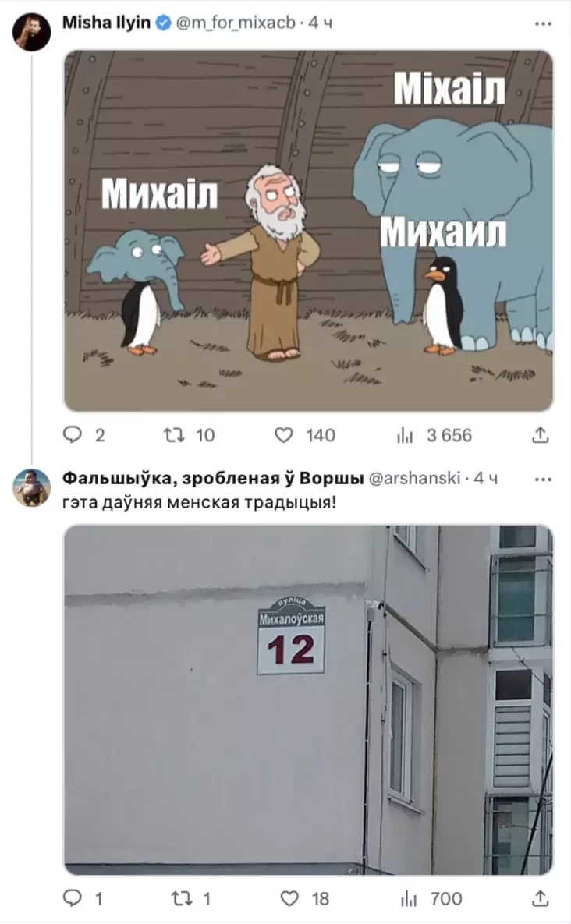The width and height of the screenshot is (571, 924).
Task: Open the @arshanski handle link
Action: coord(414,478)
